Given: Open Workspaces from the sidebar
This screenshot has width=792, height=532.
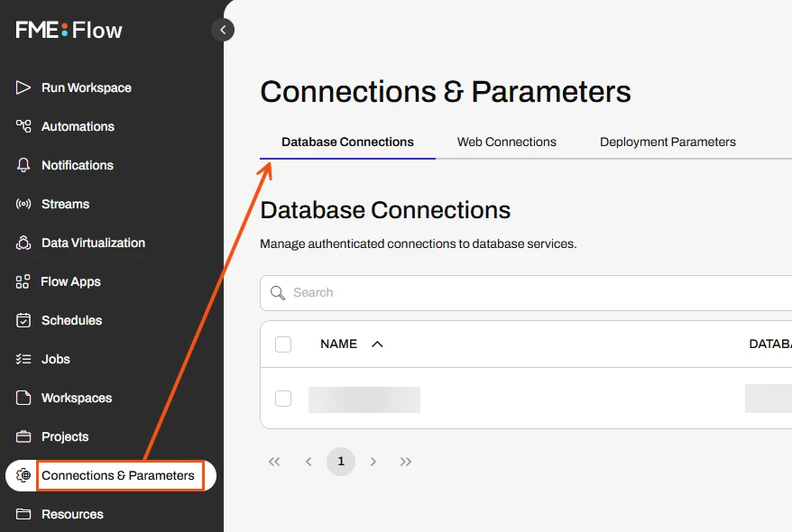Looking at the screenshot, I should pyautogui.click(x=77, y=398).
